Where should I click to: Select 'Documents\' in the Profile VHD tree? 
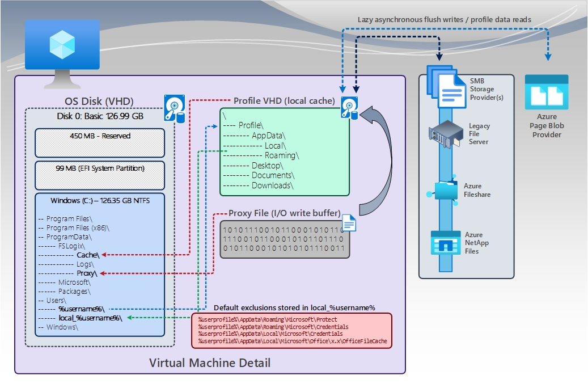pos(259,175)
